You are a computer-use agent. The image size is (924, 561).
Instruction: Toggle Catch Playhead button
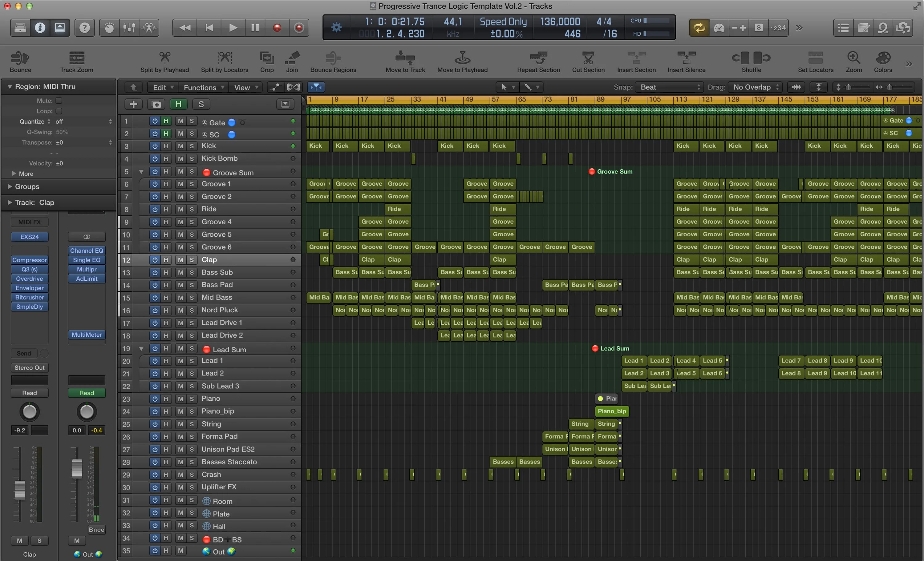coord(316,87)
